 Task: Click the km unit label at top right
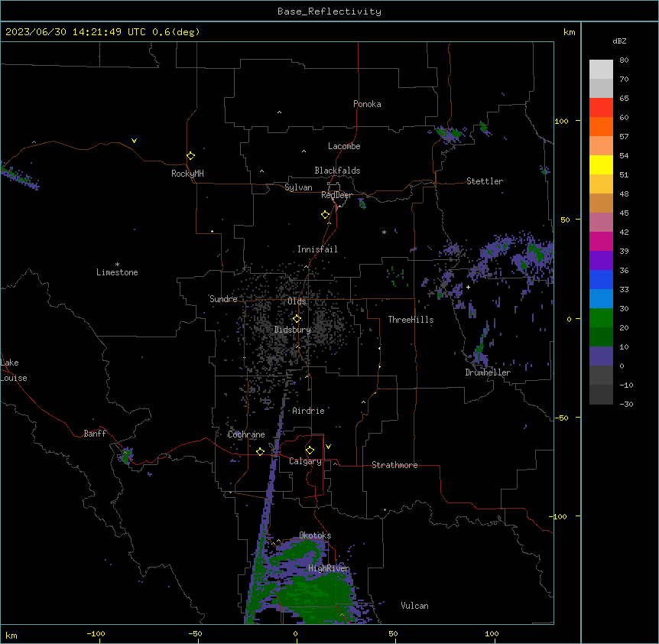tap(569, 32)
